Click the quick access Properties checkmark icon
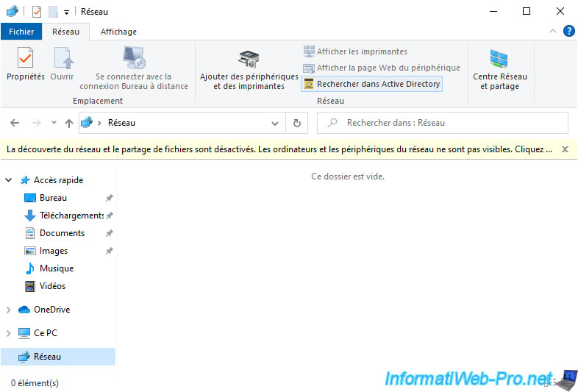 tap(37, 12)
